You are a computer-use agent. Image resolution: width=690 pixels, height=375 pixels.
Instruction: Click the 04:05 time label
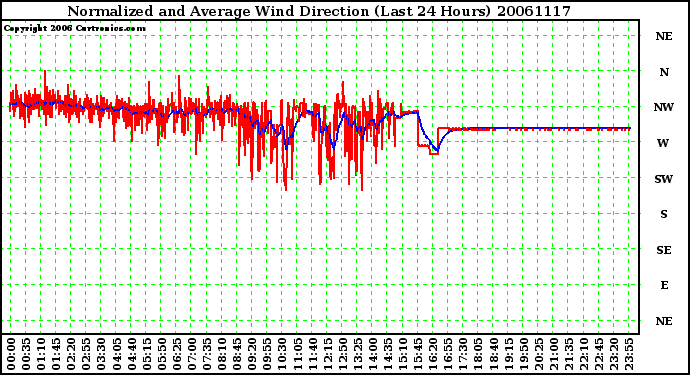point(116,354)
